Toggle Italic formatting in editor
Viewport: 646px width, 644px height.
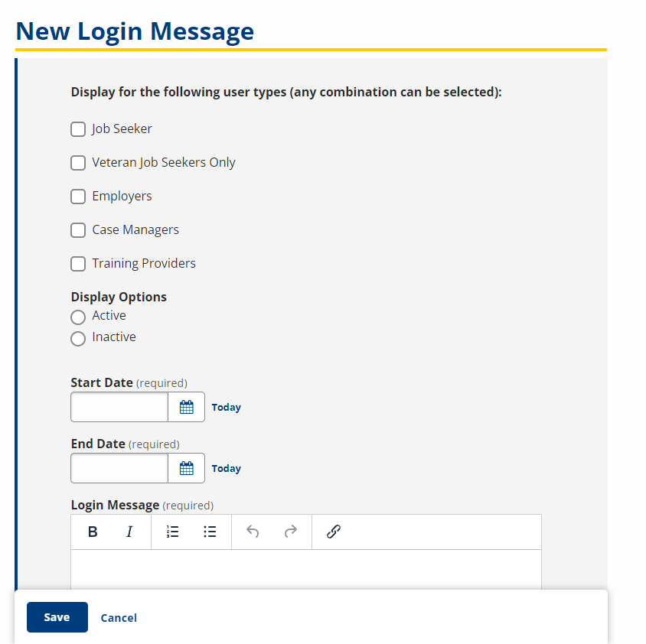point(129,532)
